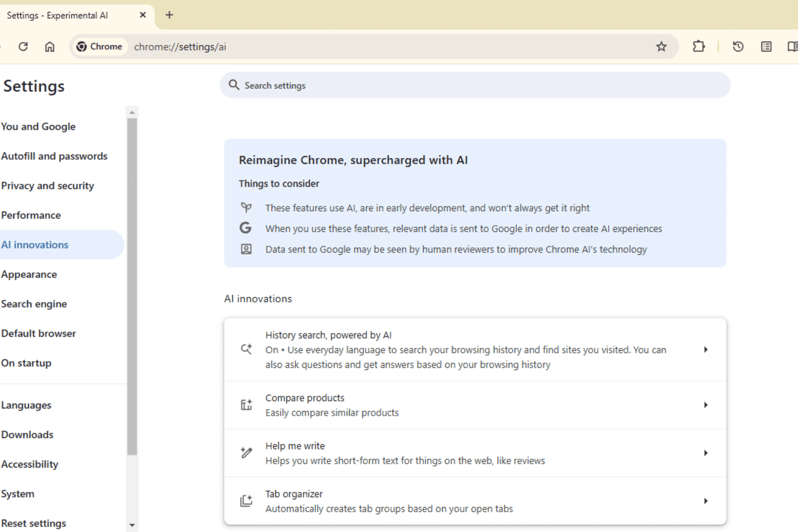The width and height of the screenshot is (798, 532).
Task: Expand the Help me write arrow
Action: click(706, 453)
